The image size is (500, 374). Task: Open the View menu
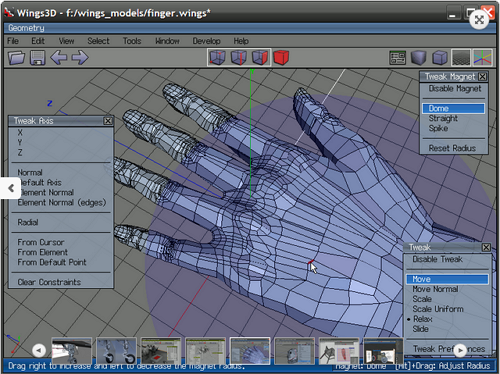point(66,41)
